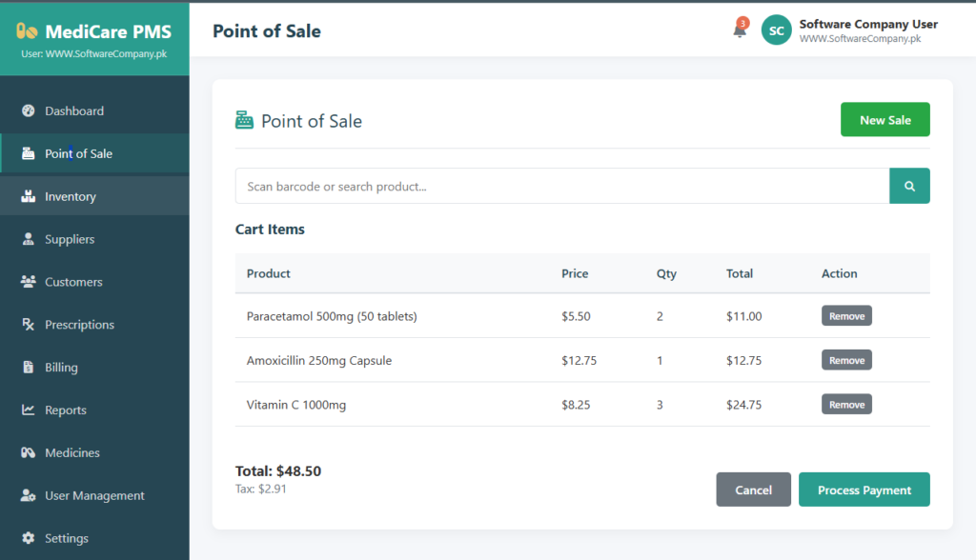Remove Vitamin C 1000mg from cart

pos(846,405)
